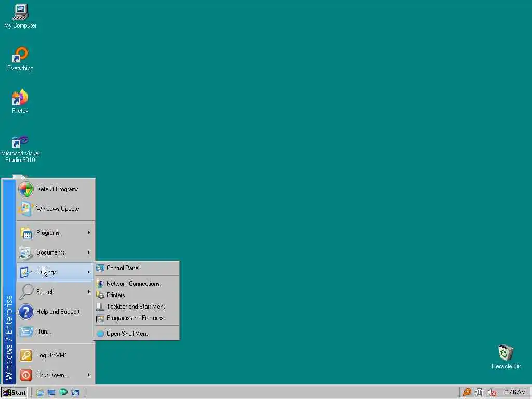Launch the green media player quick launch icon
Image resolution: width=532 pixels, height=399 pixels.
point(63,392)
